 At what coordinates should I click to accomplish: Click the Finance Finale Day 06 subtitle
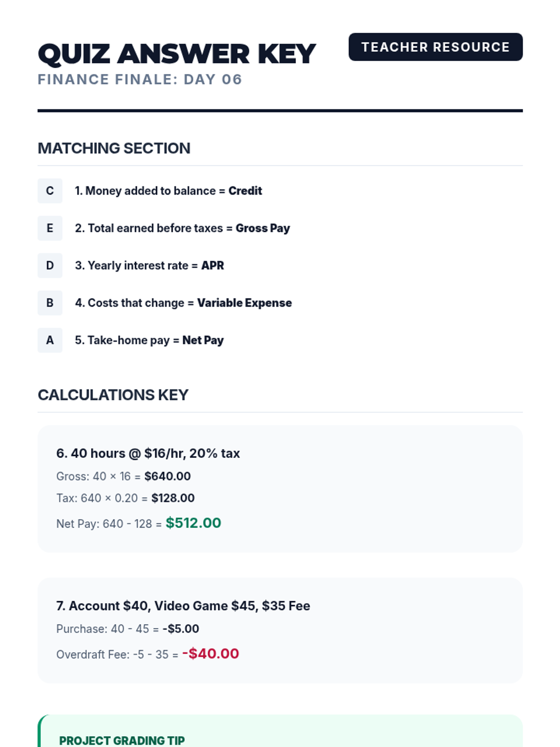click(140, 79)
